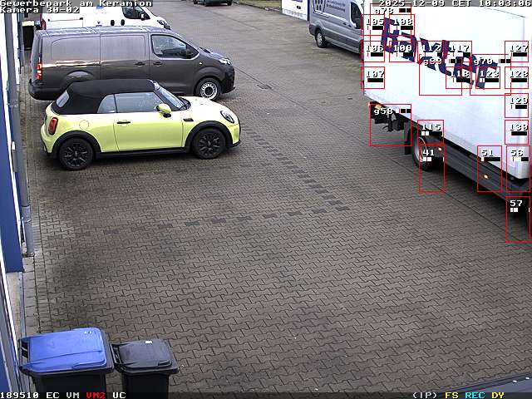Click the UC status label

click(119, 395)
